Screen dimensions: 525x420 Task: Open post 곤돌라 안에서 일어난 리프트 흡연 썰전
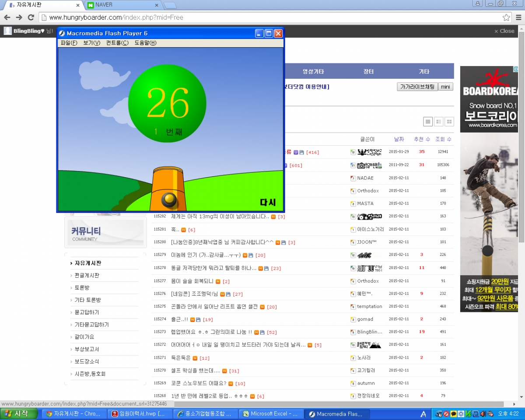click(214, 307)
